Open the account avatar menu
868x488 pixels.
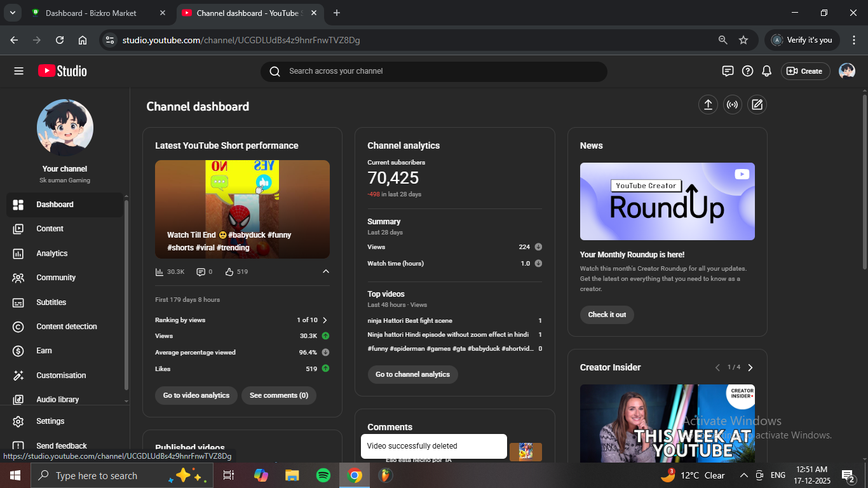[846, 71]
